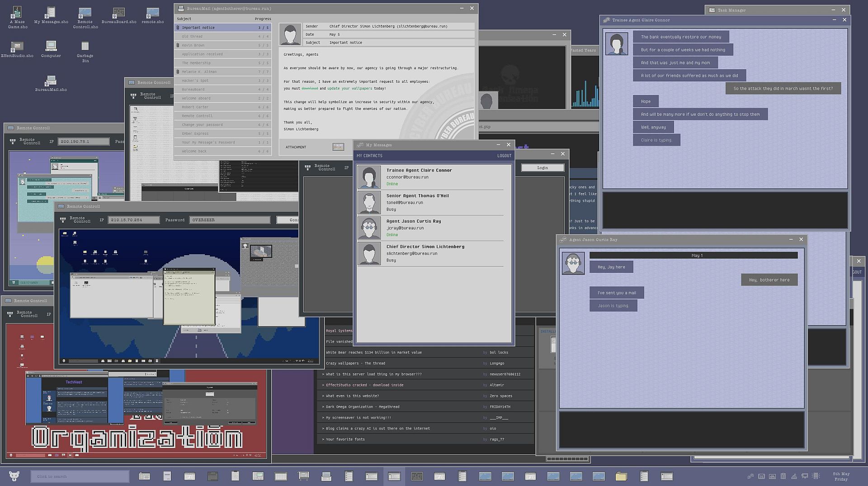Open the Computer desktop icon

51,49
